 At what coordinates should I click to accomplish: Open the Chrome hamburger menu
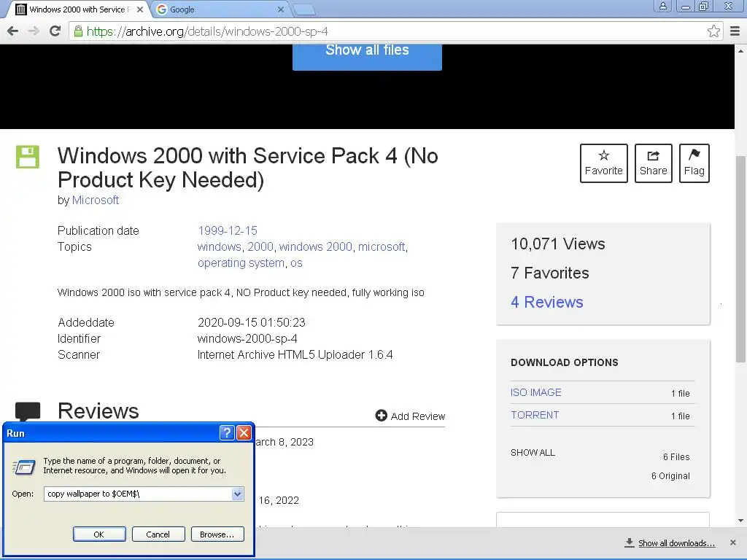coord(735,31)
